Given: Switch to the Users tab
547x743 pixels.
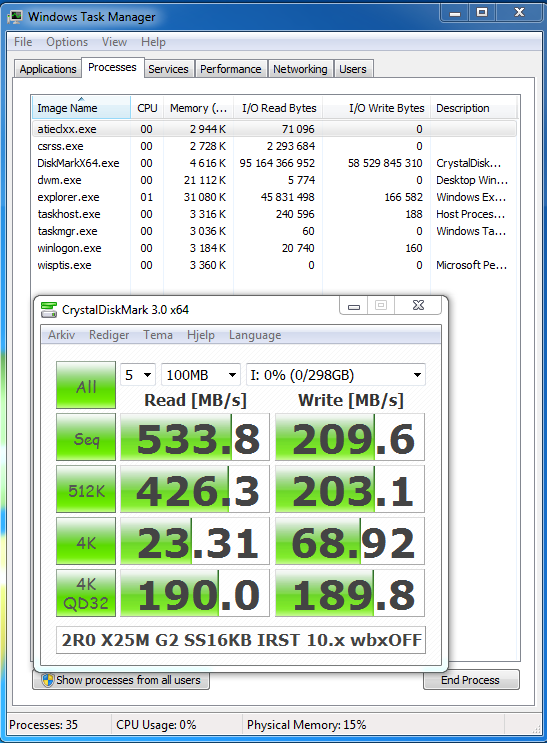Looking at the screenshot, I should tap(353, 69).
